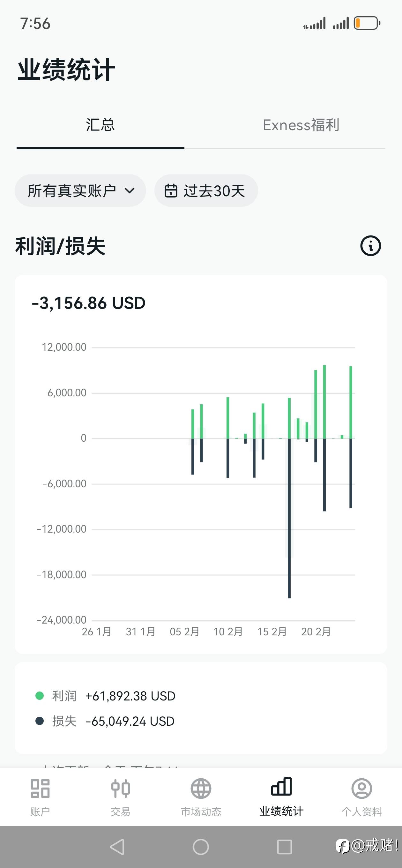Tap the dark 损失 legend dot
The height and width of the screenshot is (868, 402).
(40, 721)
